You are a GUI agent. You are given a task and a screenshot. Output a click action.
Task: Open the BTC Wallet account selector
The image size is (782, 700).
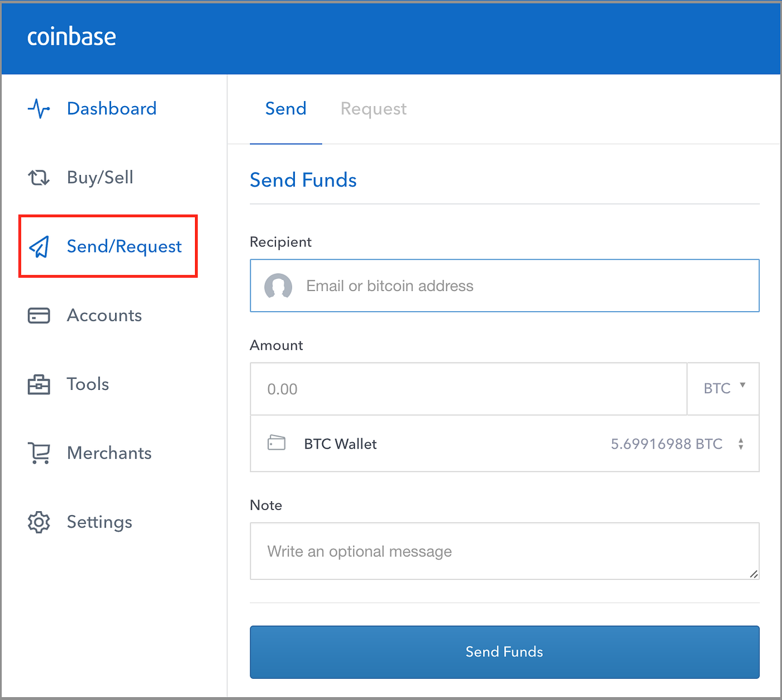pos(504,444)
